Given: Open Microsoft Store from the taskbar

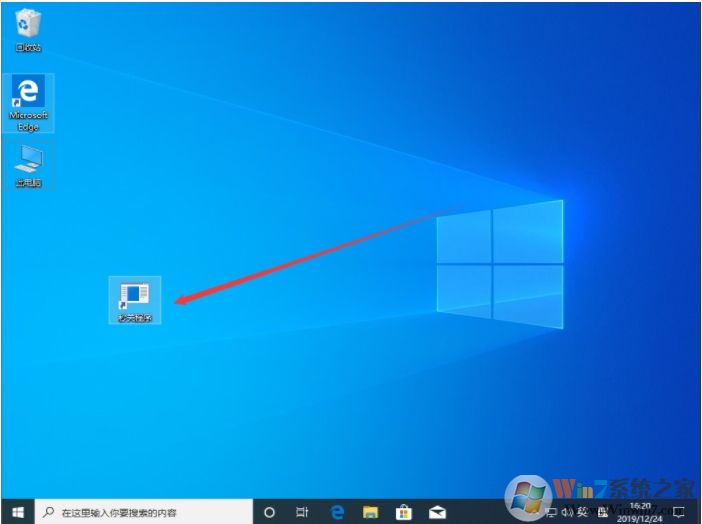Looking at the screenshot, I should click(403, 512).
